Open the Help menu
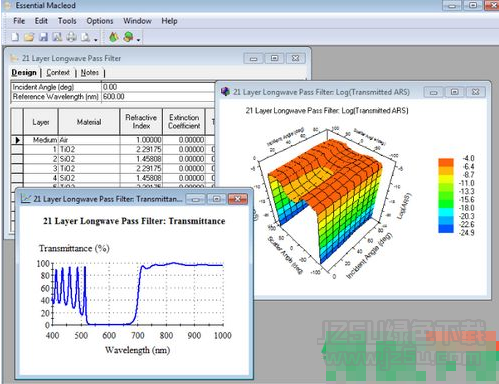This screenshot has height=384, width=499. tap(169, 21)
